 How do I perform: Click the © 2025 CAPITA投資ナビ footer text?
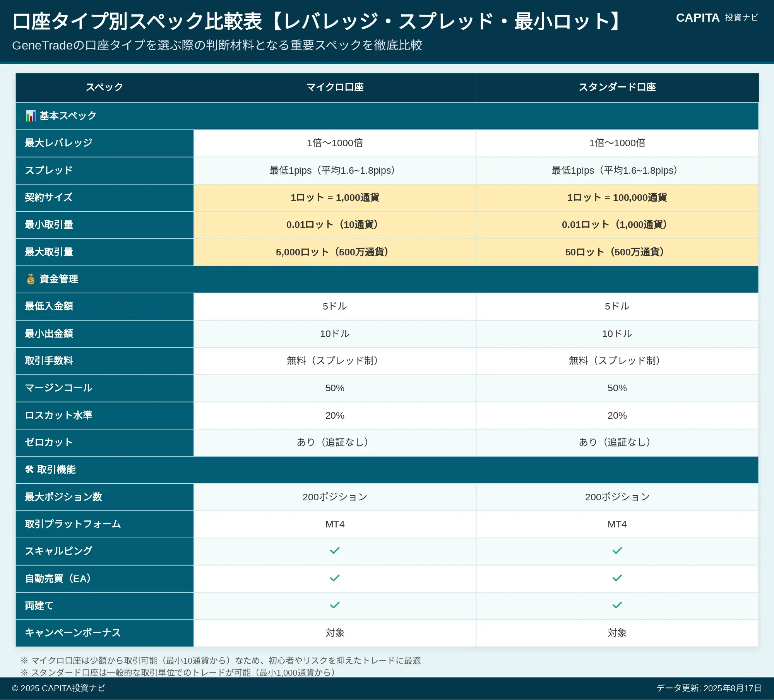[x=58, y=688]
